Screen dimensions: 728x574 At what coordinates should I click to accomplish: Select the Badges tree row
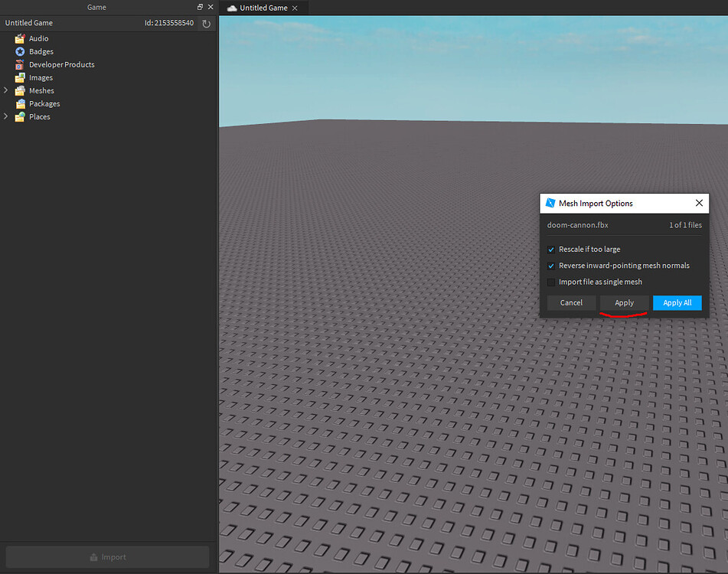pos(108,51)
